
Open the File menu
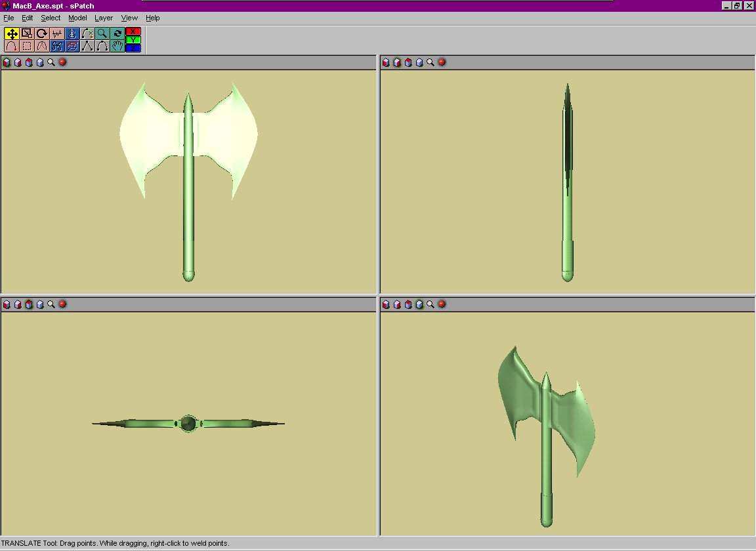tap(9, 18)
